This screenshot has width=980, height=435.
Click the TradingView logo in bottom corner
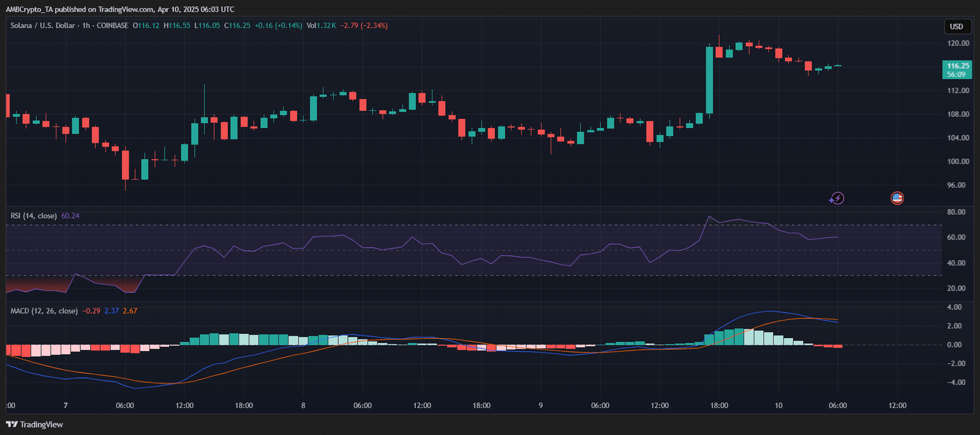pos(35,425)
